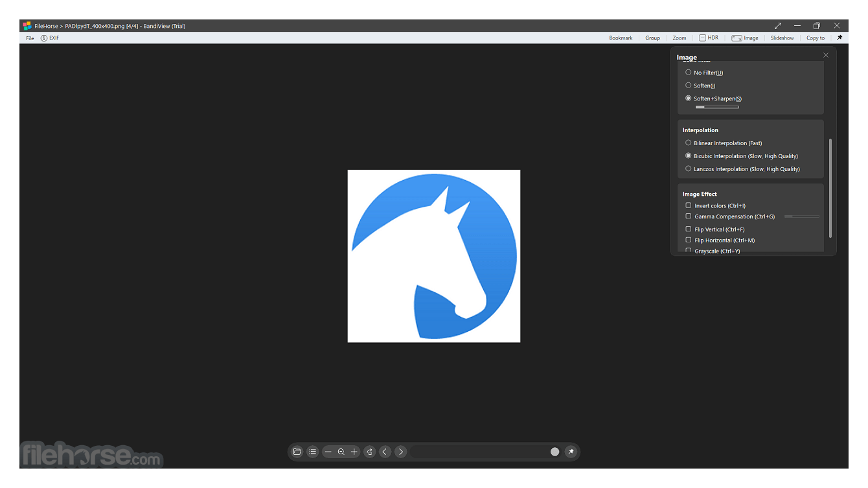
Task: Select the Soften+Sharpen filter option
Action: (x=713, y=99)
